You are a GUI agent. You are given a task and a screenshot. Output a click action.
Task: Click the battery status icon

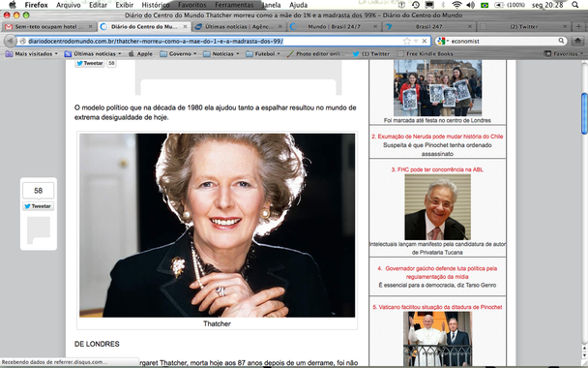pos(499,5)
